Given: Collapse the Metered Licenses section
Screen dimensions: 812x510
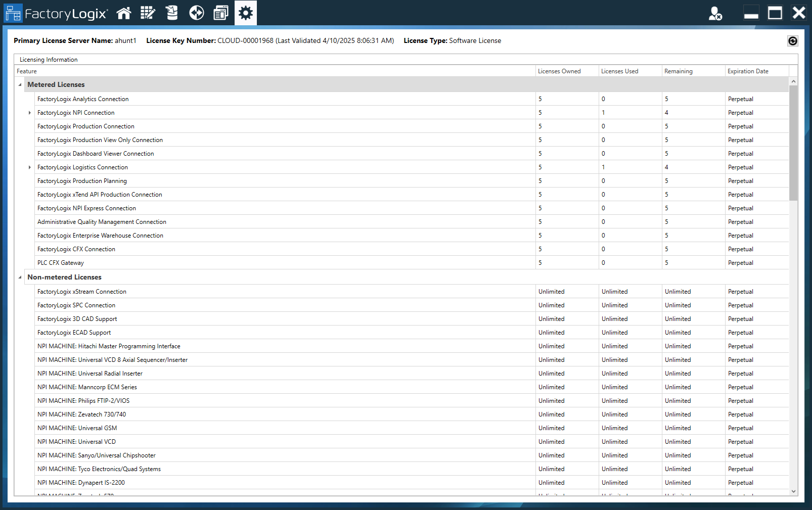Looking at the screenshot, I should click(20, 84).
